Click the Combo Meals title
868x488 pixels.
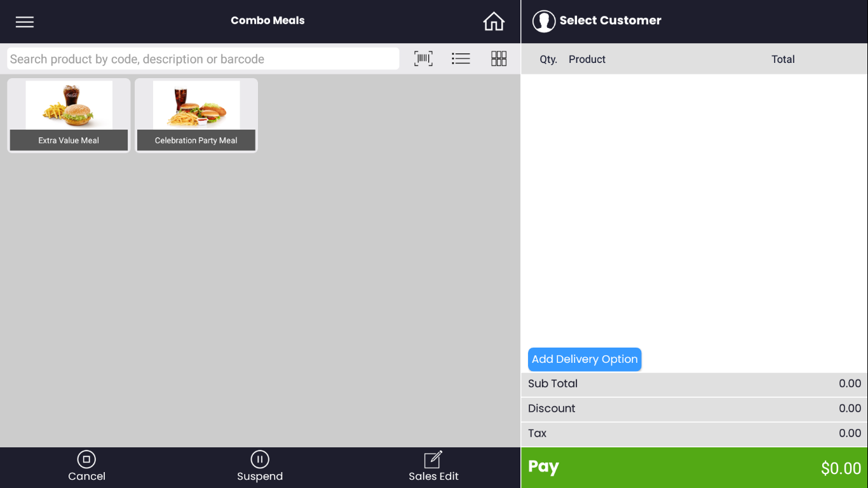pos(268,20)
